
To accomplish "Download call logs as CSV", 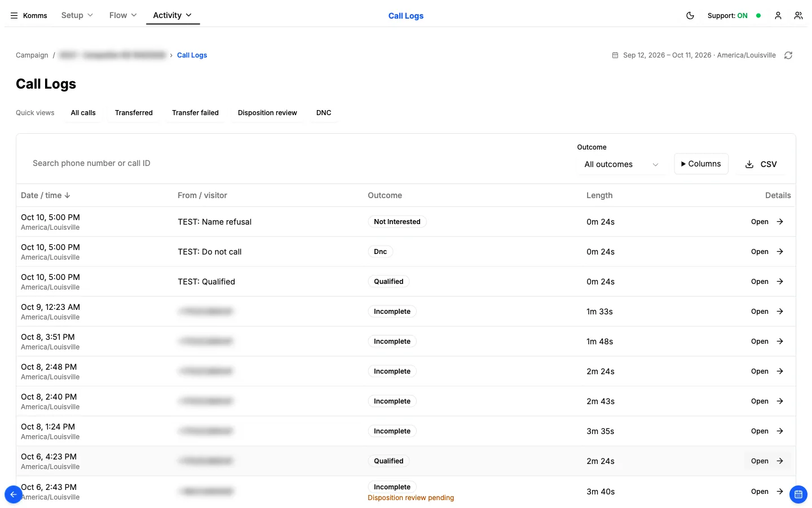I will point(761,164).
